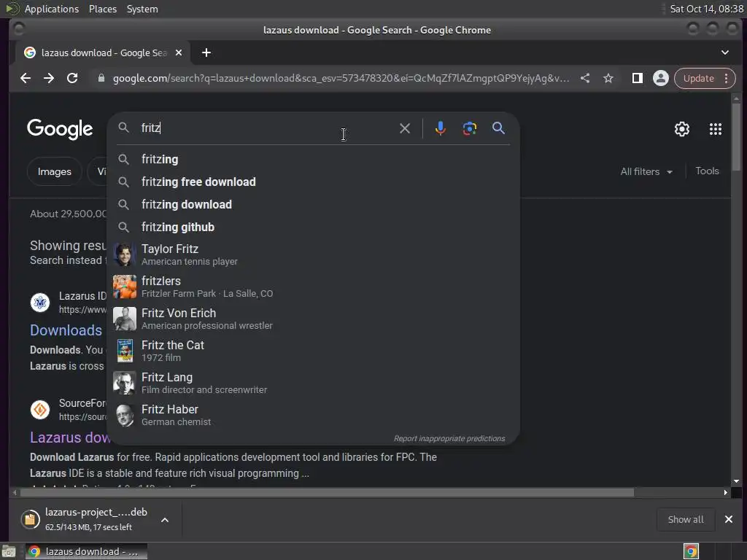Start voice search with microphone
Screen dimensions: 747x560
[440, 128]
